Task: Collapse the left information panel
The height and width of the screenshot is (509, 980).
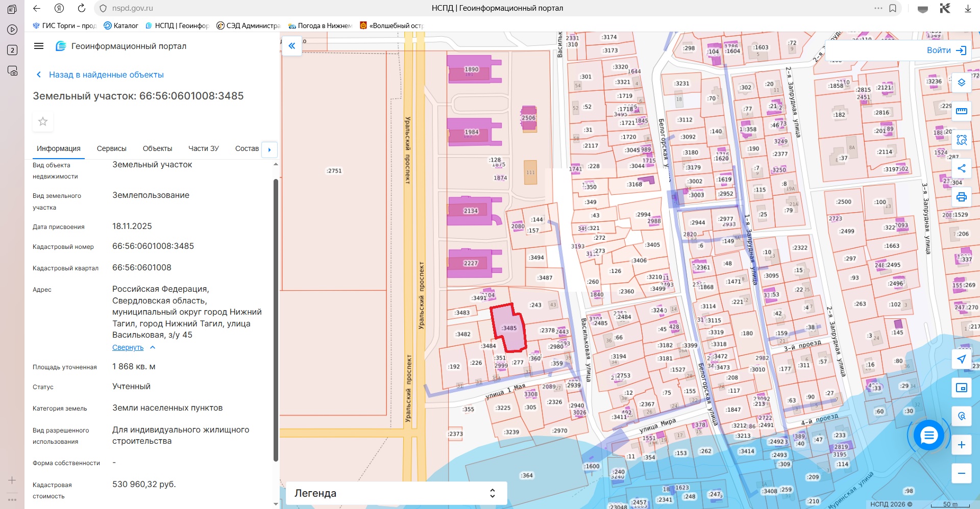Action: [x=292, y=46]
